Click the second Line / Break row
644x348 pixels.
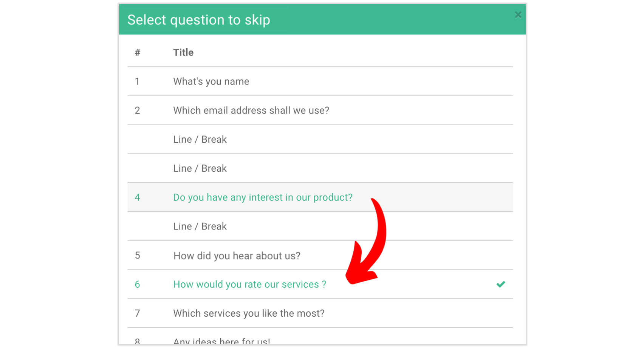click(x=200, y=168)
